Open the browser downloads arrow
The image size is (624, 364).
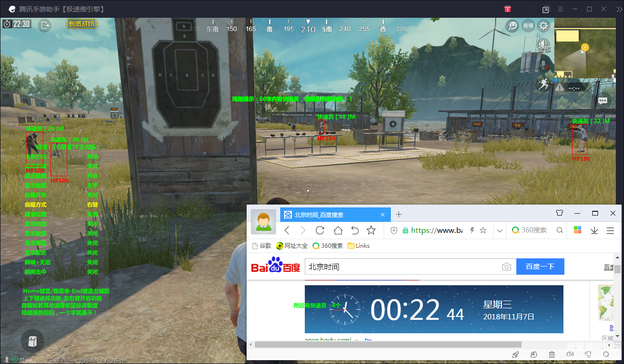pos(594,231)
